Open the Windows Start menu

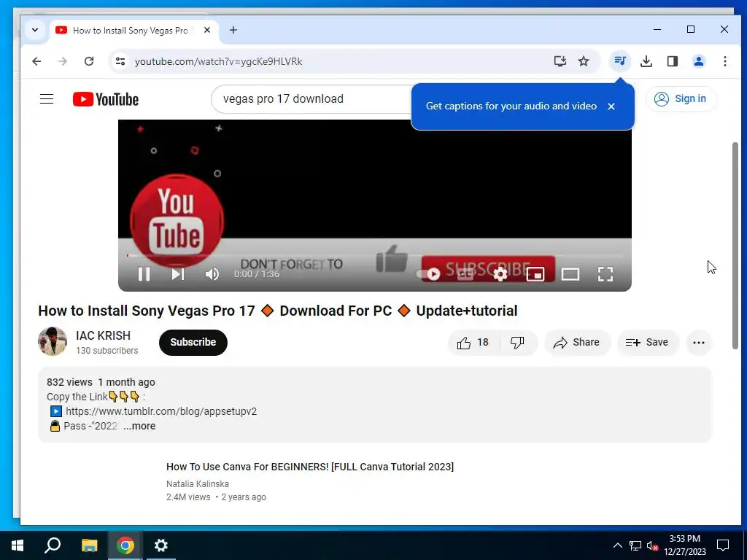click(x=18, y=545)
